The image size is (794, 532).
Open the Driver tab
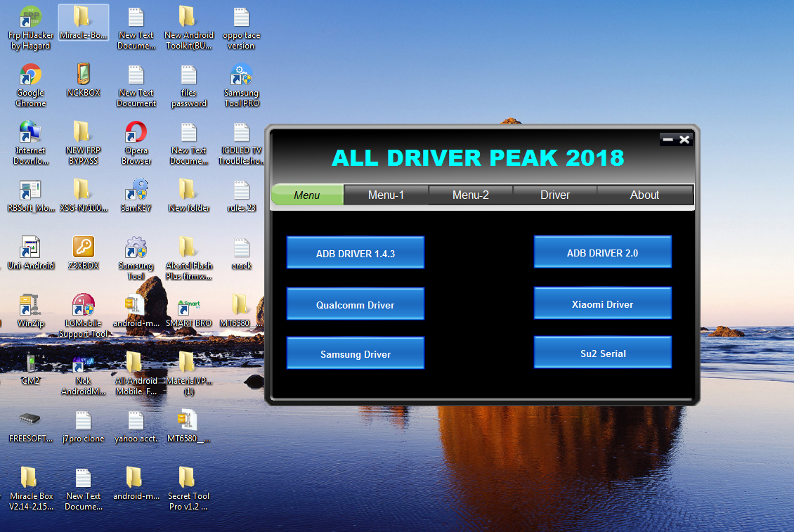(555, 195)
